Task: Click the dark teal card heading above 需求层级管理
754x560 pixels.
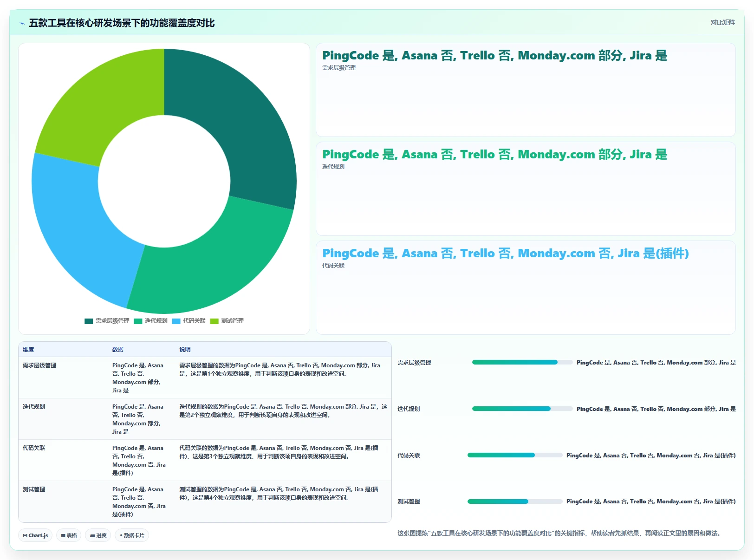Action: click(x=494, y=56)
